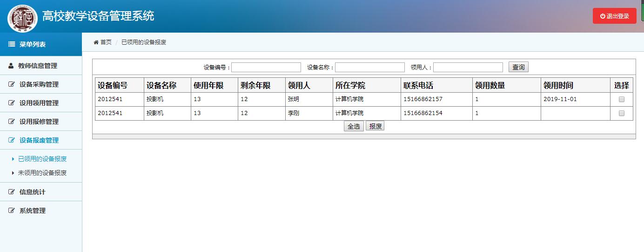Click the 退出登录 logout button

(x=614, y=16)
